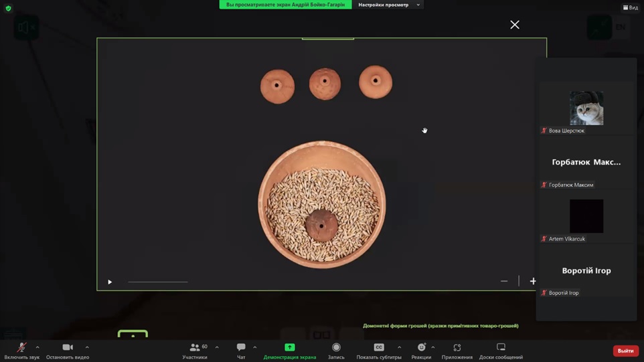
Task: Open the Приложения apps panel
Action: point(457,348)
